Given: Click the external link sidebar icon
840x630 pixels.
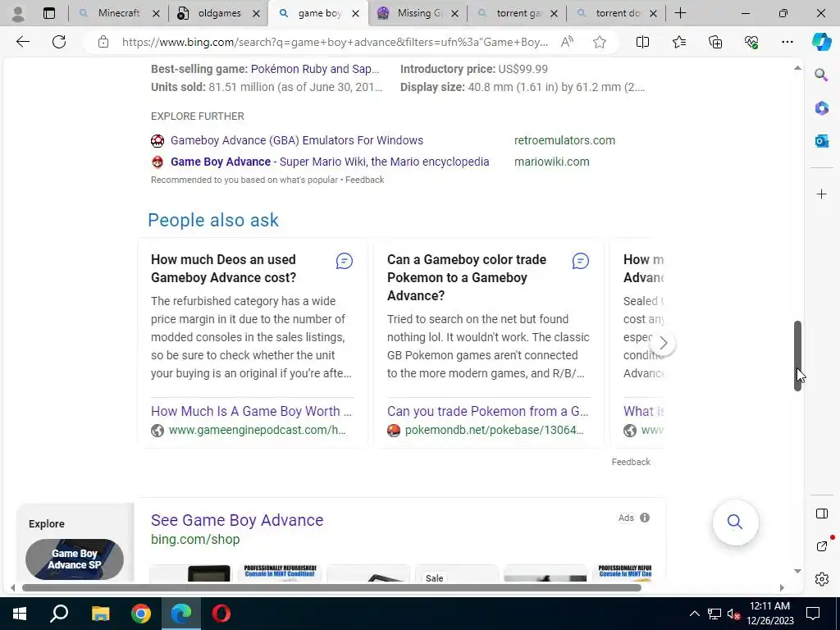Looking at the screenshot, I should [822, 546].
